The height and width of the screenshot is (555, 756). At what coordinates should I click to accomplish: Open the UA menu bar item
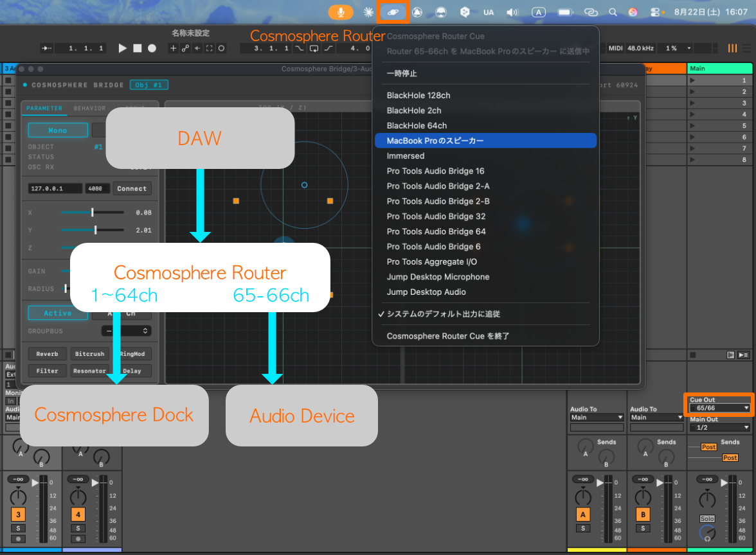[489, 13]
